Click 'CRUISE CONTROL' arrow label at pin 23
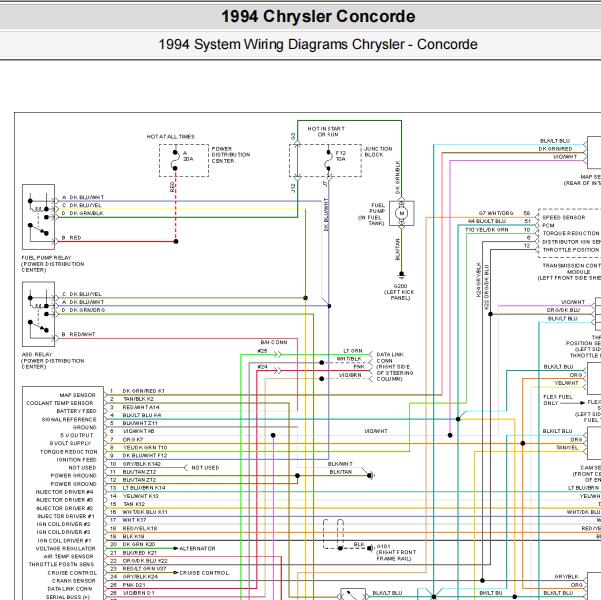The width and height of the screenshot is (601, 600). [x=204, y=573]
